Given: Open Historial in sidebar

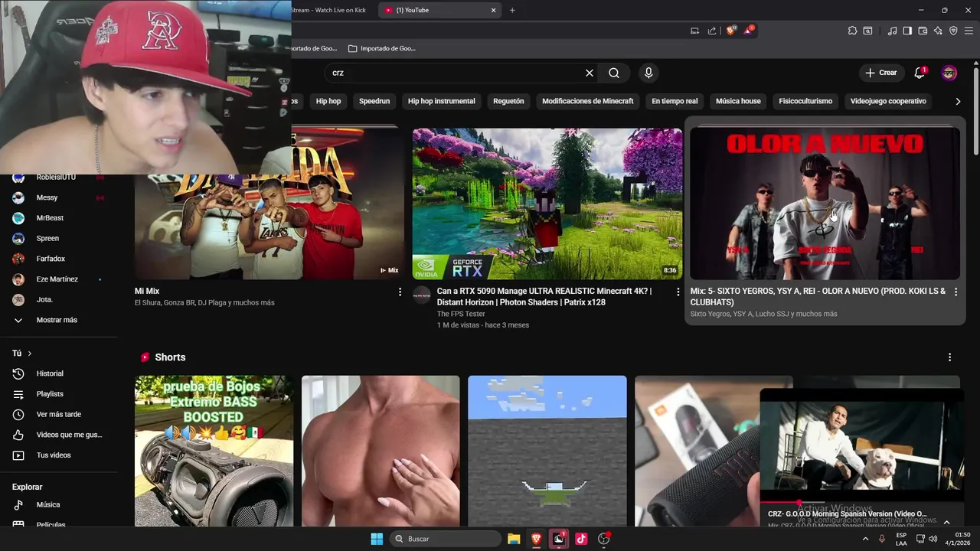Looking at the screenshot, I should click(x=59, y=373).
